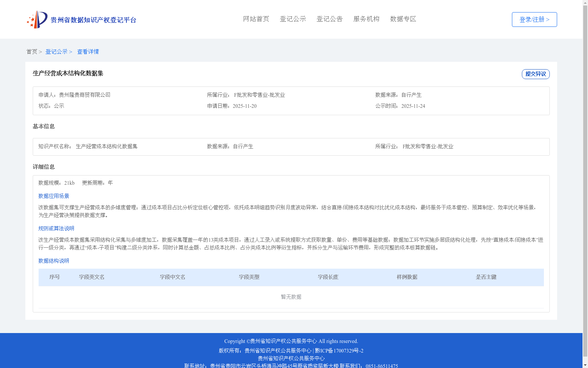Click the 更新周期：年 value
Viewport: 588px width, 368px height.
coord(97,183)
